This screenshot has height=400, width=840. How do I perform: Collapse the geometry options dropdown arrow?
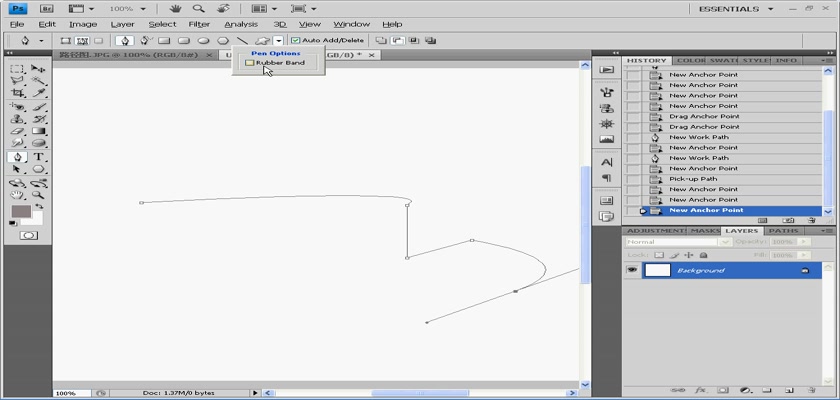coord(279,40)
